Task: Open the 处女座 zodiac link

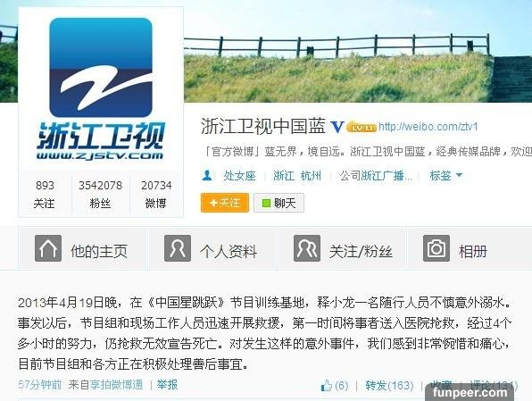Action: (x=239, y=176)
